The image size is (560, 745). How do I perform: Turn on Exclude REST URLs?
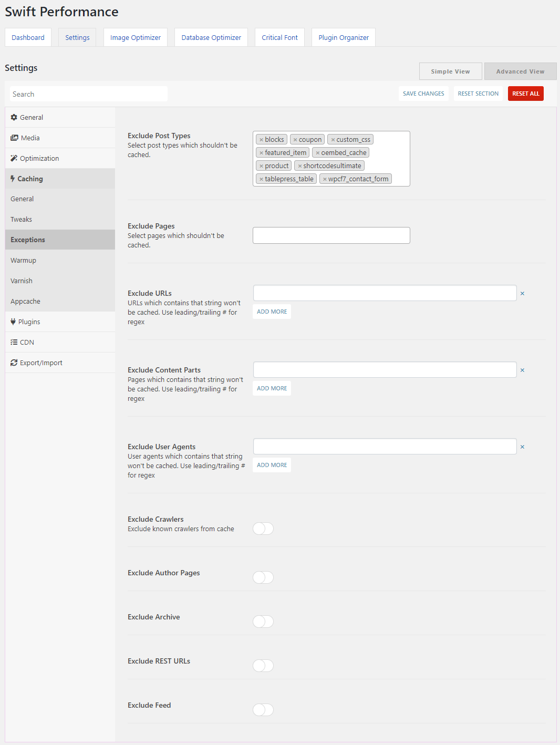tap(263, 666)
